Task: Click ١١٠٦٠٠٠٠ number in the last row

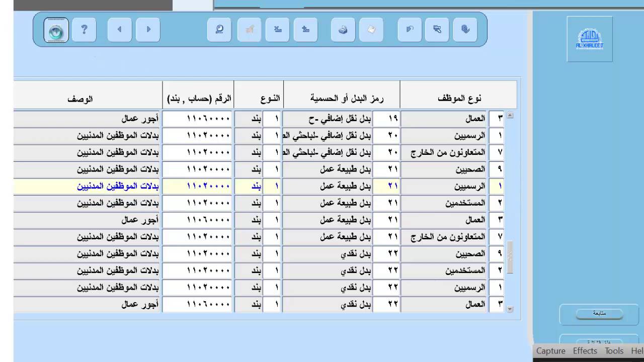Action: point(198,304)
